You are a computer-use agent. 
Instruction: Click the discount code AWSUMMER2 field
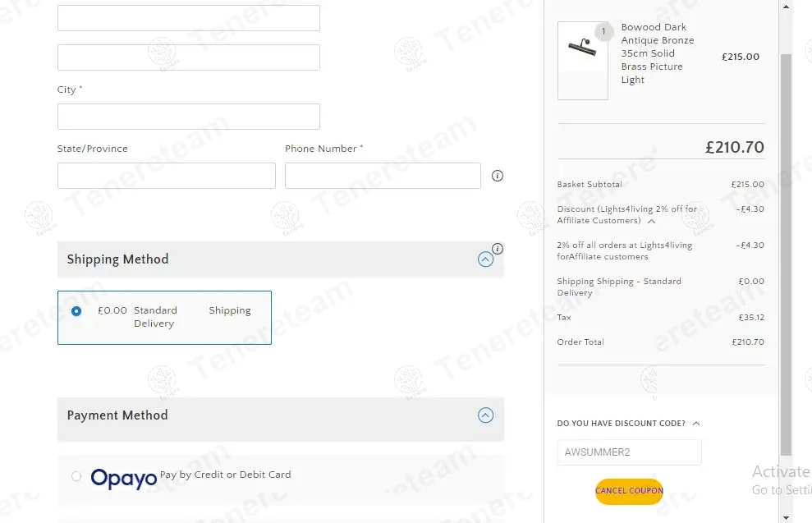click(629, 452)
